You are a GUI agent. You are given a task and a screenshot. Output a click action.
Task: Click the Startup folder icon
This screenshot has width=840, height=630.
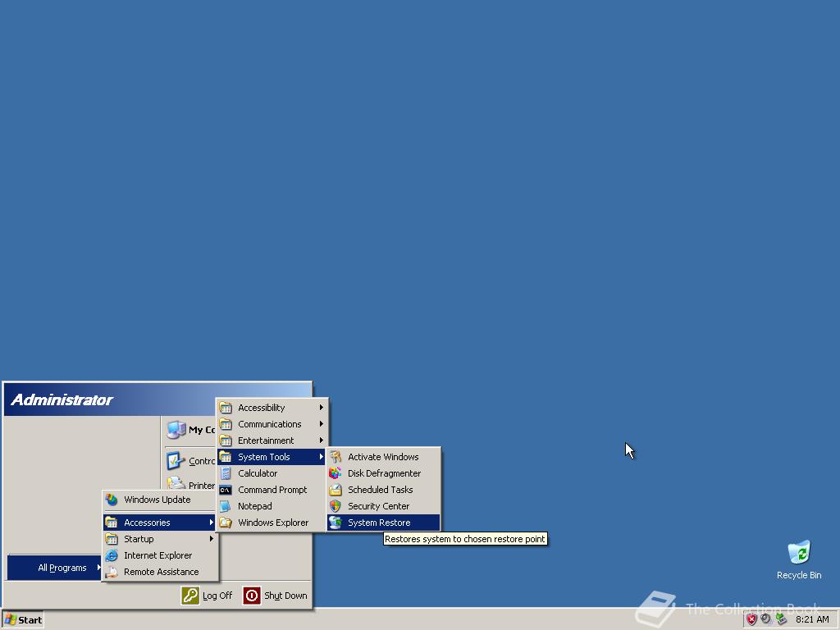112,539
